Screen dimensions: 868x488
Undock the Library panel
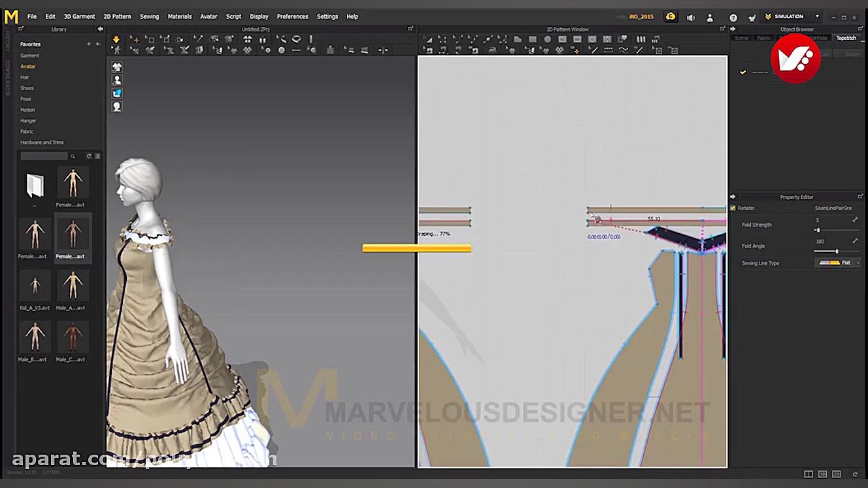21,29
